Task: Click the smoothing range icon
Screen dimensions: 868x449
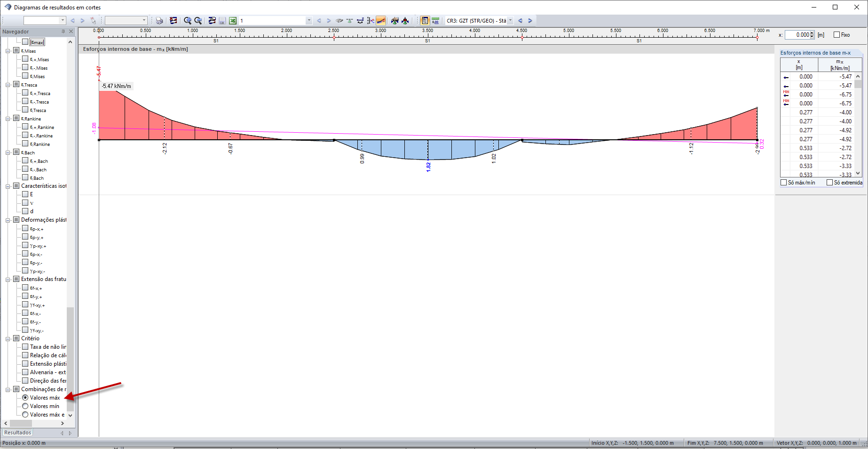Action: tap(360, 21)
